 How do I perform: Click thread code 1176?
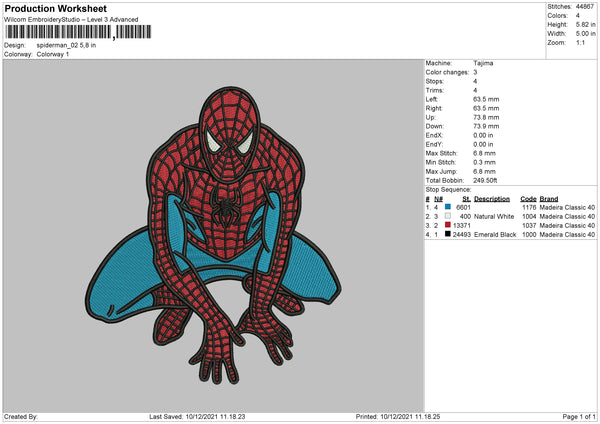click(x=529, y=207)
